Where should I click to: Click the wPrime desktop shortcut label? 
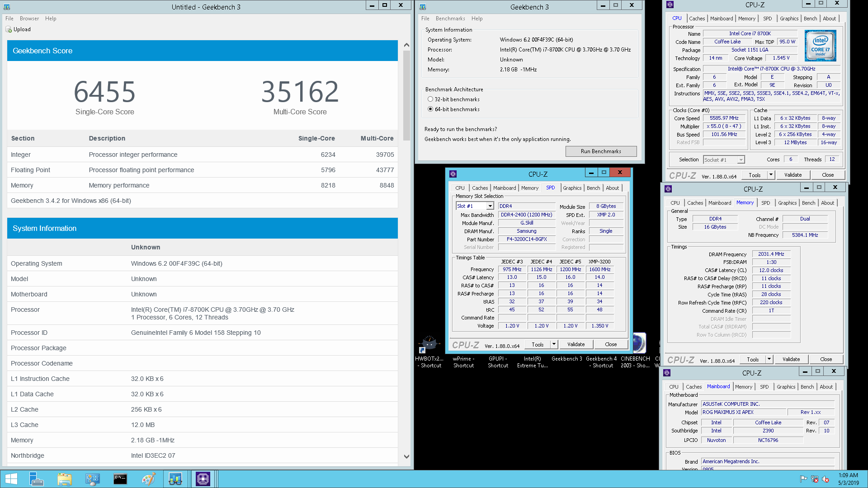tap(463, 362)
